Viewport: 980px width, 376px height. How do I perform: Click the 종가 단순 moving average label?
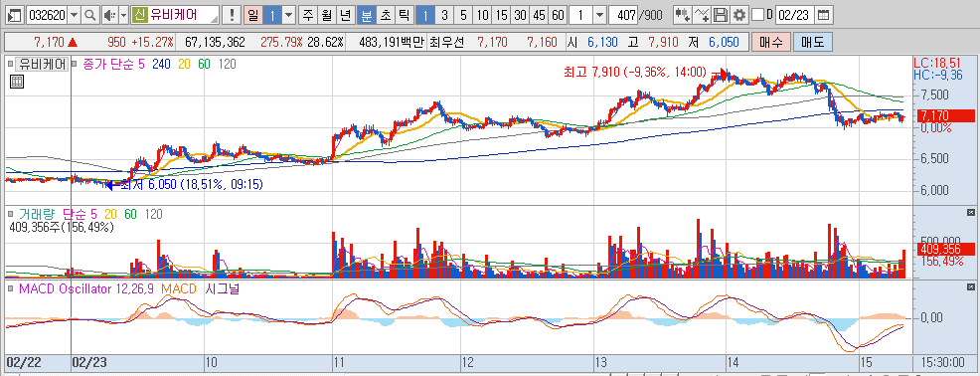pos(113,64)
